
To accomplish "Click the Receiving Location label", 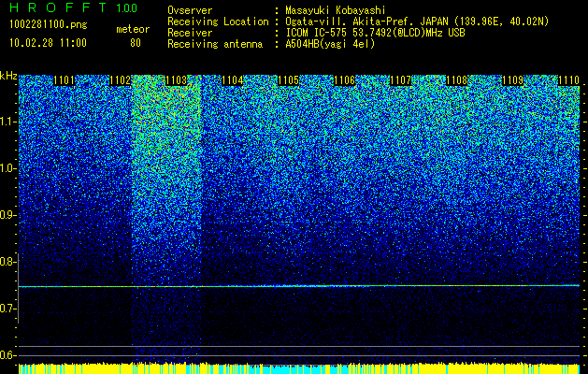I will coord(218,22).
